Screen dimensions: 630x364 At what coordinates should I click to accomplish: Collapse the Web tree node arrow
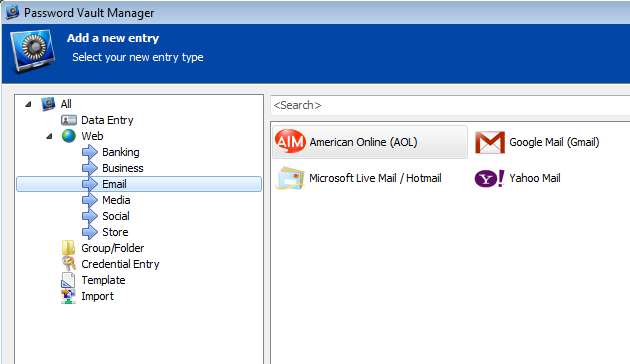[x=49, y=136]
